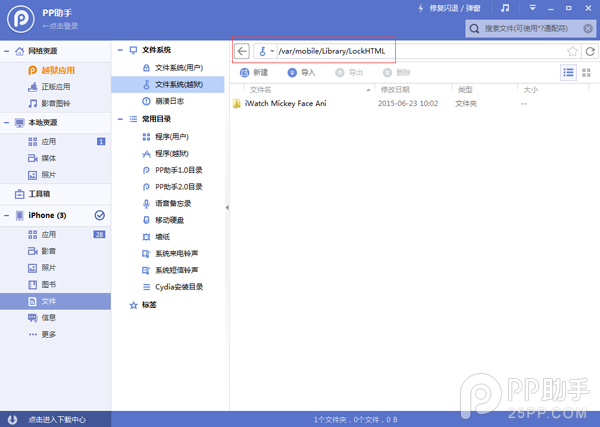Open the 工具箱 toolbox
The image size is (600, 427).
tap(55, 194)
